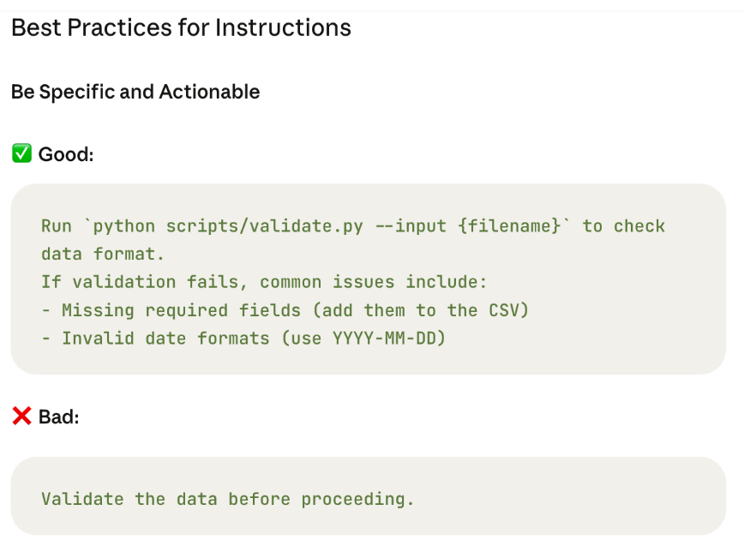Click '(add them to the CSV)' text
The width and height of the screenshot is (756, 558).
click(x=421, y=310)
